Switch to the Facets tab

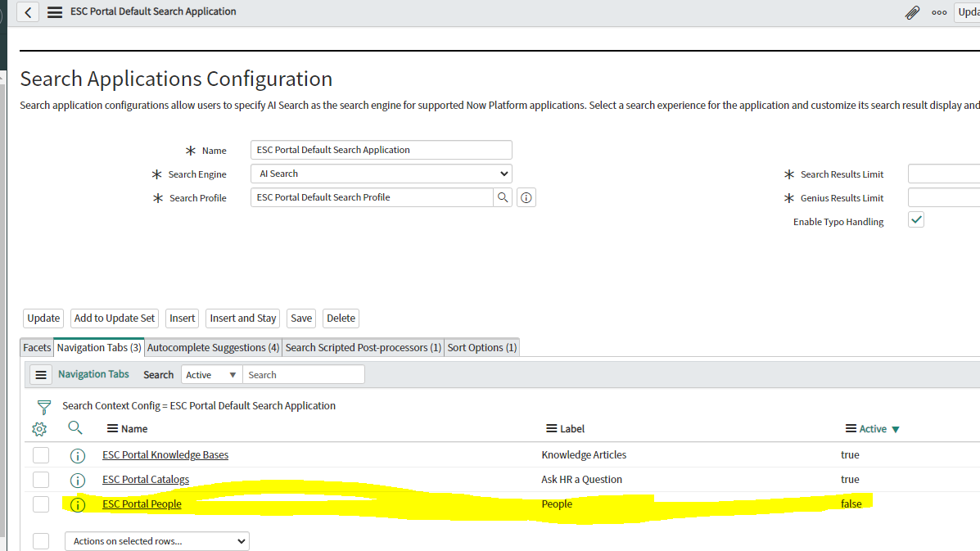[x=37, y=347]
